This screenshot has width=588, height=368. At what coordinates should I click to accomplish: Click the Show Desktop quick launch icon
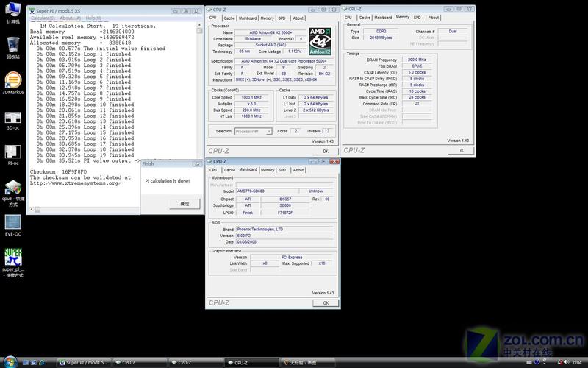pyautogui.click(x=26, y=362)
